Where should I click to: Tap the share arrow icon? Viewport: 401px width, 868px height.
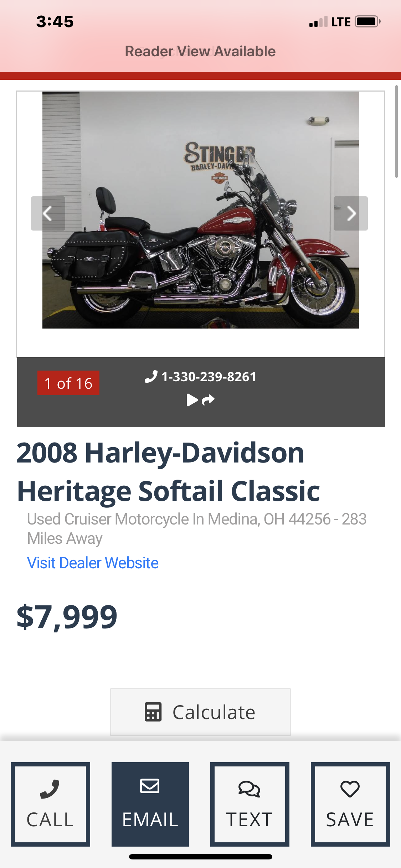click(208, 400)
